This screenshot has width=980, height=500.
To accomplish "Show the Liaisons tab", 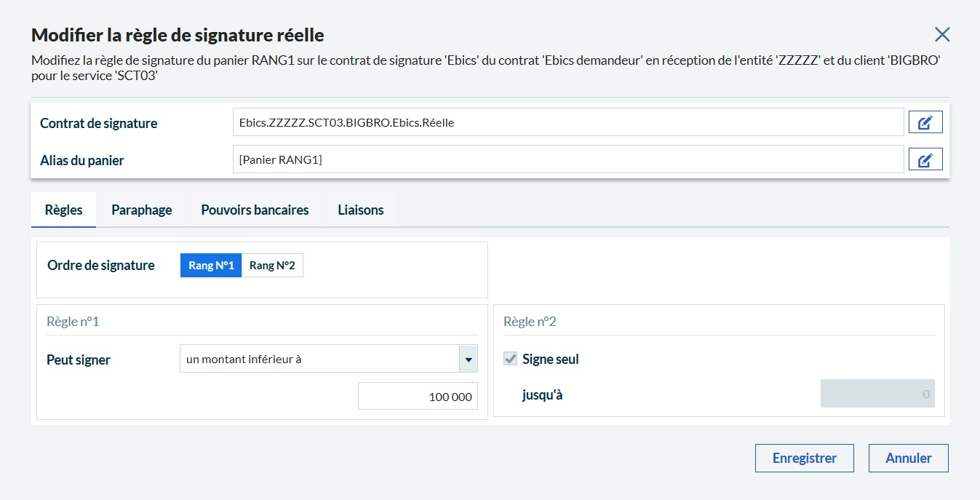I will [360, 210].
